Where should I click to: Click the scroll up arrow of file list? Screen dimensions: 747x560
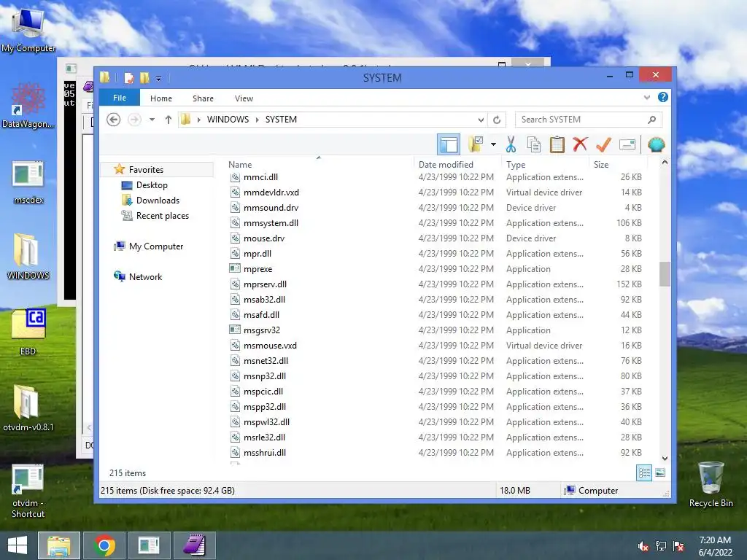[665, 163]
